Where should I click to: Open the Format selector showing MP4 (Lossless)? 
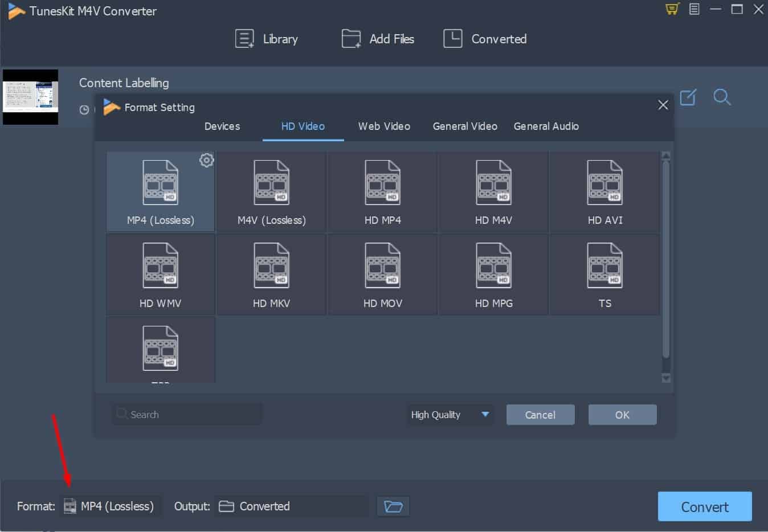point(111,506)
